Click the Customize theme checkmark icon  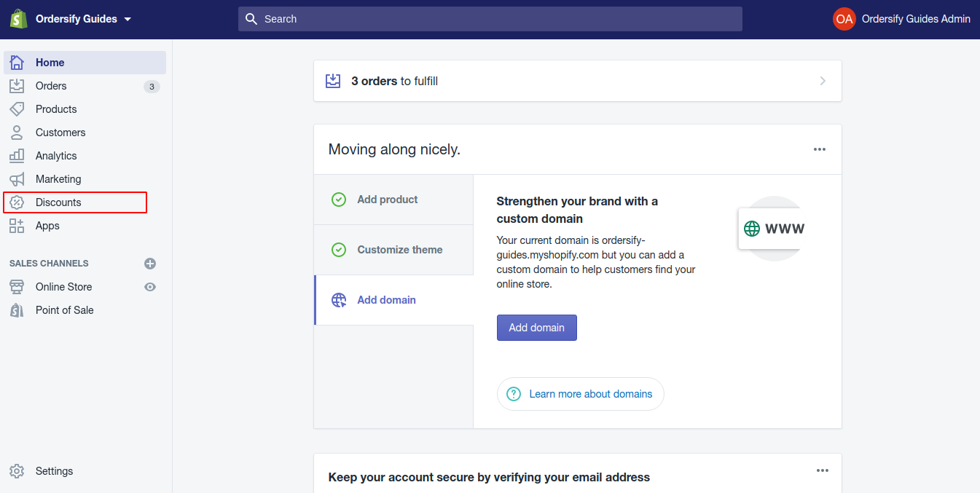click(339, 250)
